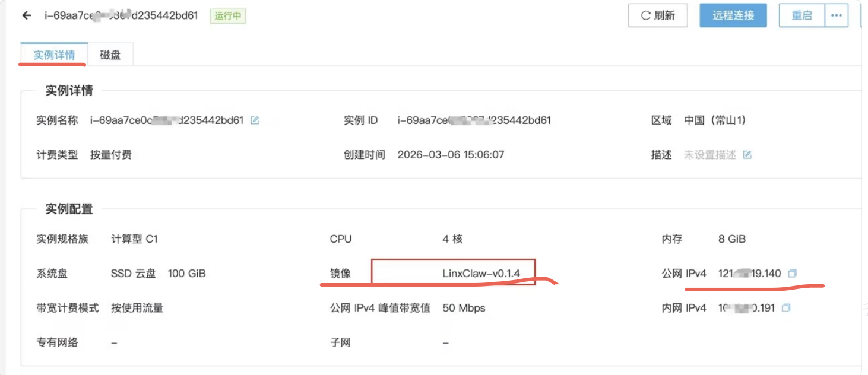
Task: Click the 未设置描述 placeholder text
Action: (x=709, y=155)
